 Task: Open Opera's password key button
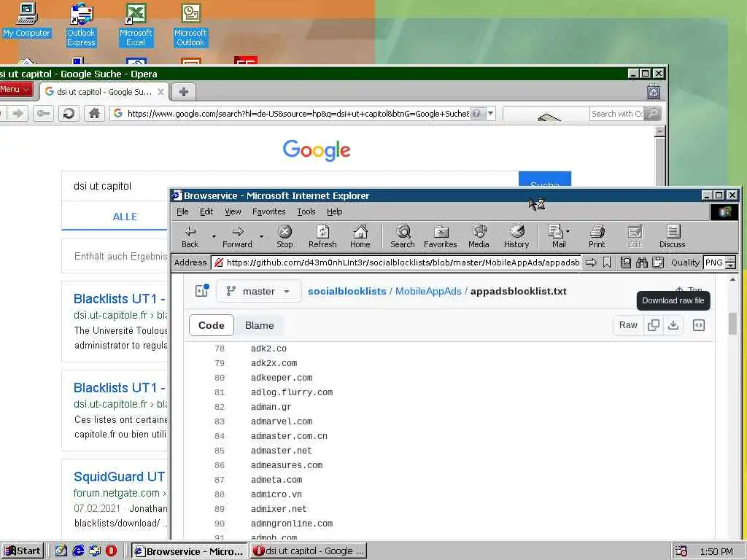pos(43,113)
